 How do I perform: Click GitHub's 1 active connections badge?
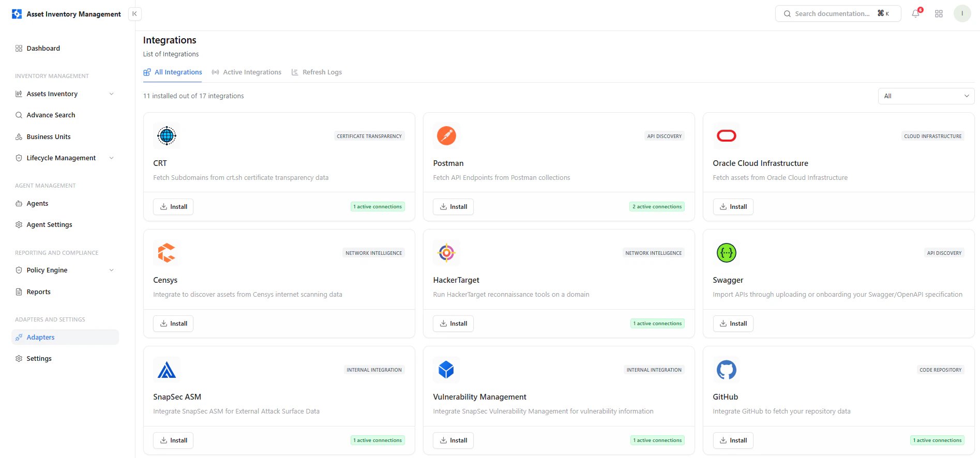(x=937, y=440)
